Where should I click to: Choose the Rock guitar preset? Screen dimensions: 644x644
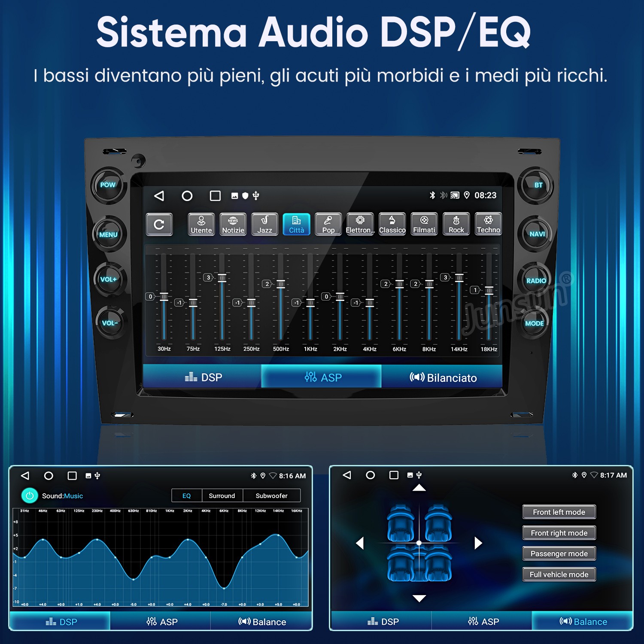coord(456,224)
